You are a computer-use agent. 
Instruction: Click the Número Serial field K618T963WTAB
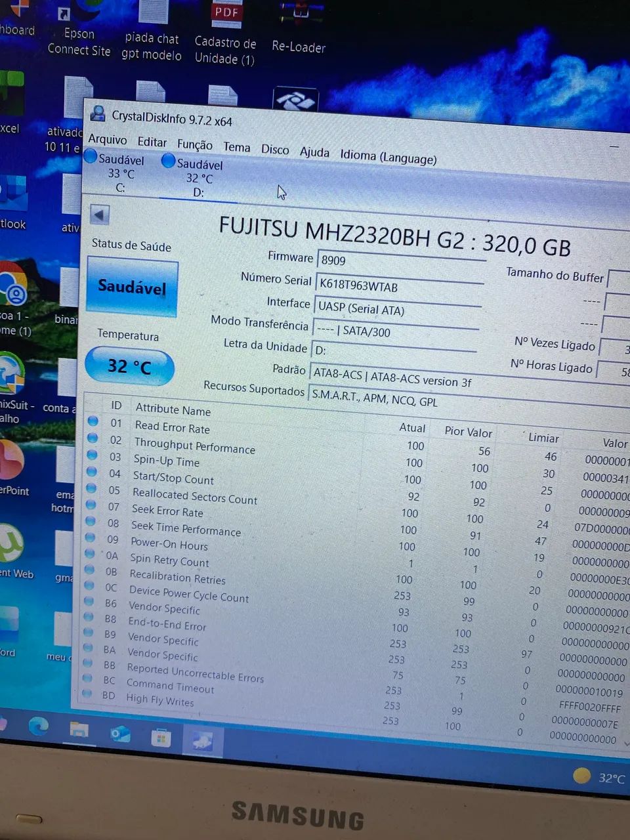tap(399, 286)
